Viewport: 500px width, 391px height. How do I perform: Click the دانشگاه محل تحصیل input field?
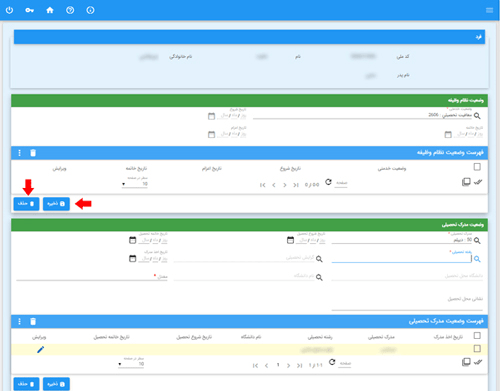[x=407, y=276]
